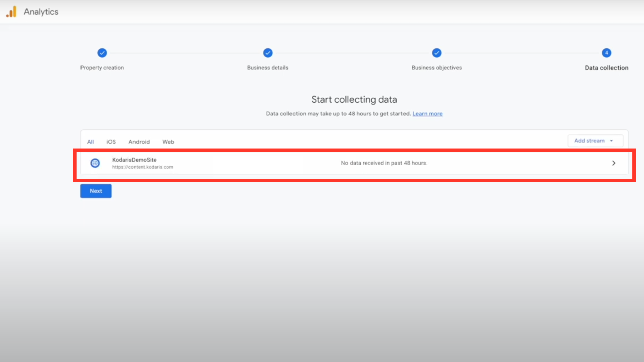Screen dimensions: 644x362
Task: Select the Web tab
Action: coord(168,142)
